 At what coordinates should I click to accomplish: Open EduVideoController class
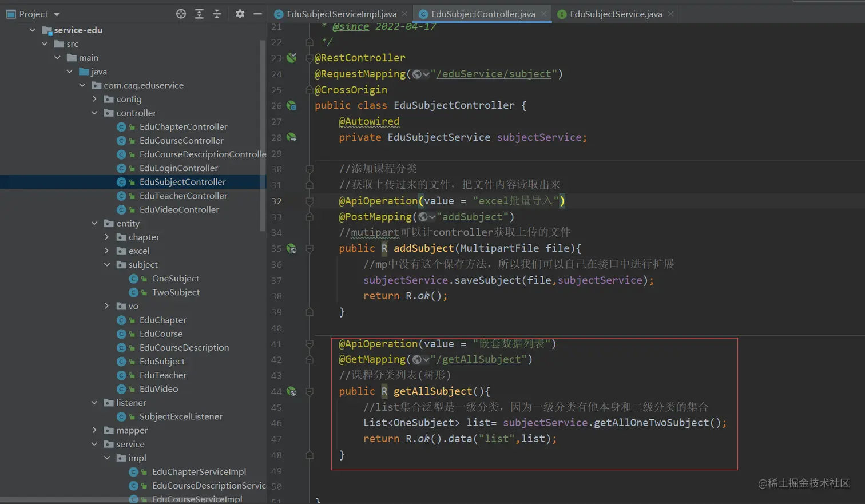[x=179, y=209]
